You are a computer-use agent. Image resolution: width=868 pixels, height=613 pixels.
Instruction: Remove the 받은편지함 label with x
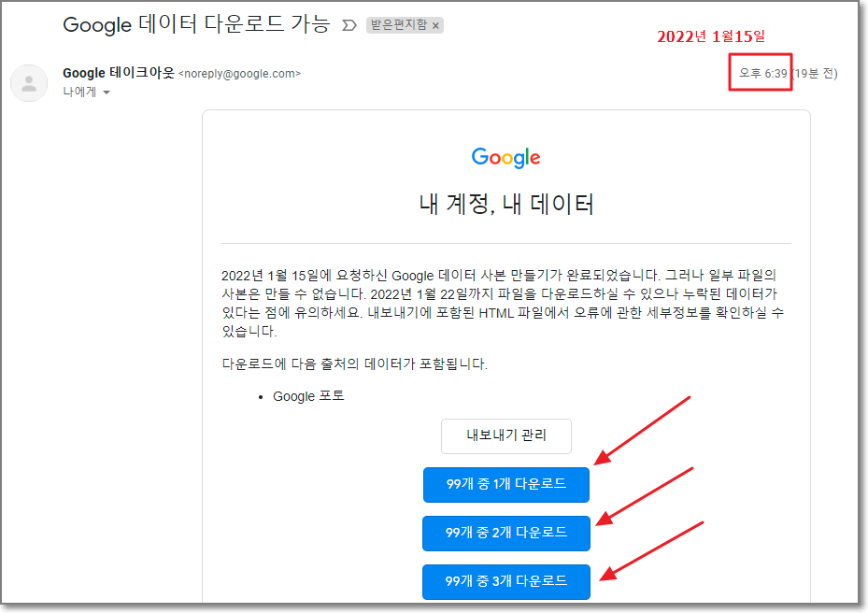click(x=435, y=25)
